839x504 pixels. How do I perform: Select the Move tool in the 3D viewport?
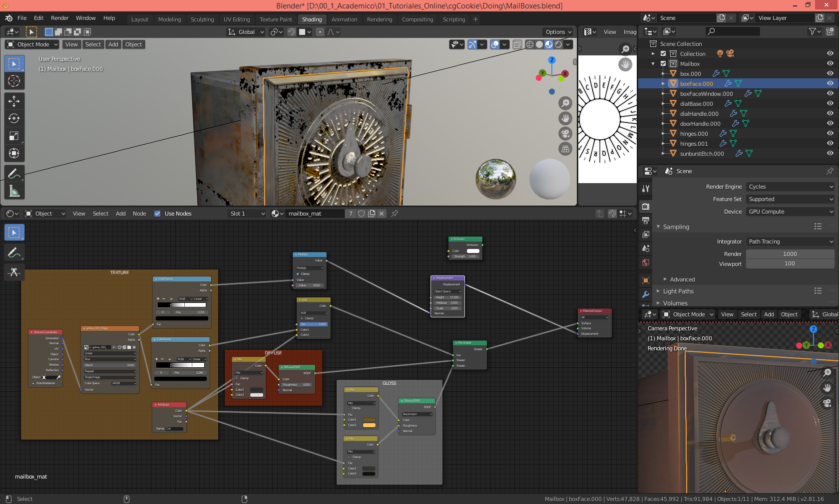[14, 101]
